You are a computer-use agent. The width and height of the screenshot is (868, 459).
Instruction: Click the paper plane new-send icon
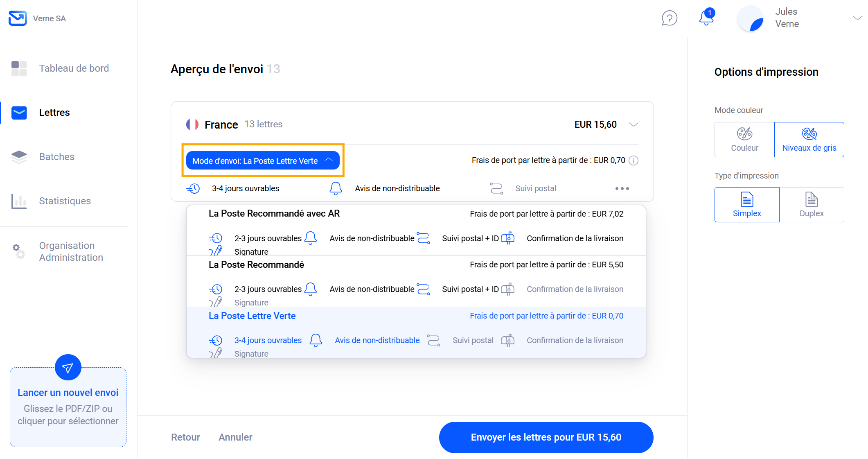click(x=68, y=367)
